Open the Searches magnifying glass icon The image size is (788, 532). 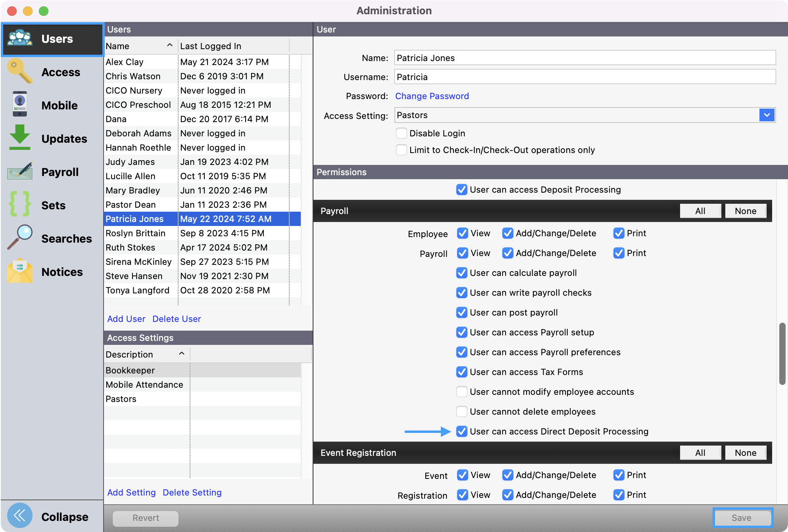pos(20,238)
